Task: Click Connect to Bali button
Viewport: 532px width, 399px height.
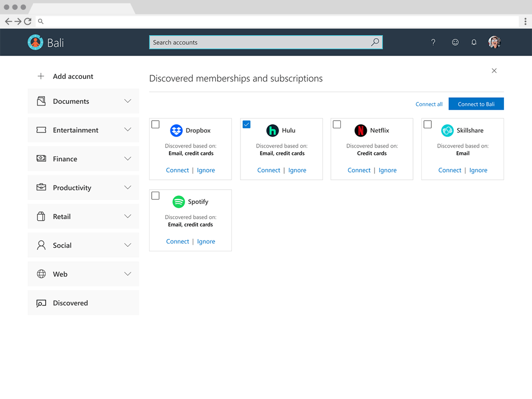Action: (476, 104)
